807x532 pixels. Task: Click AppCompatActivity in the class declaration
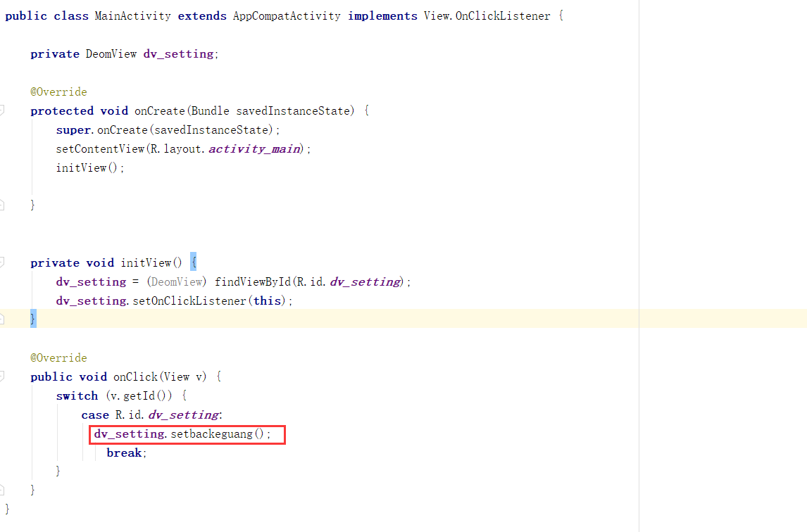point(287,15)
